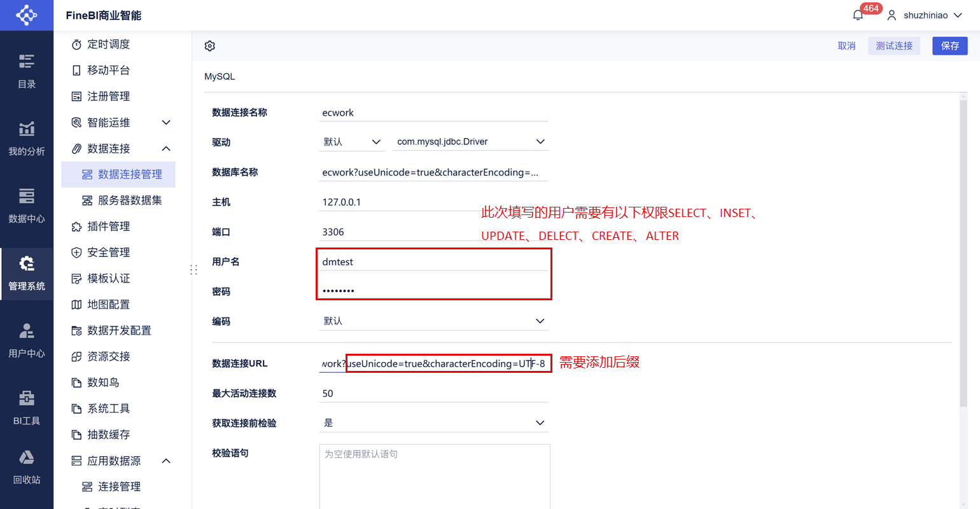Click the 主机 field with 127.0.0.1
The width and height of the screenshot is (980, 509).
pos(434,202)
